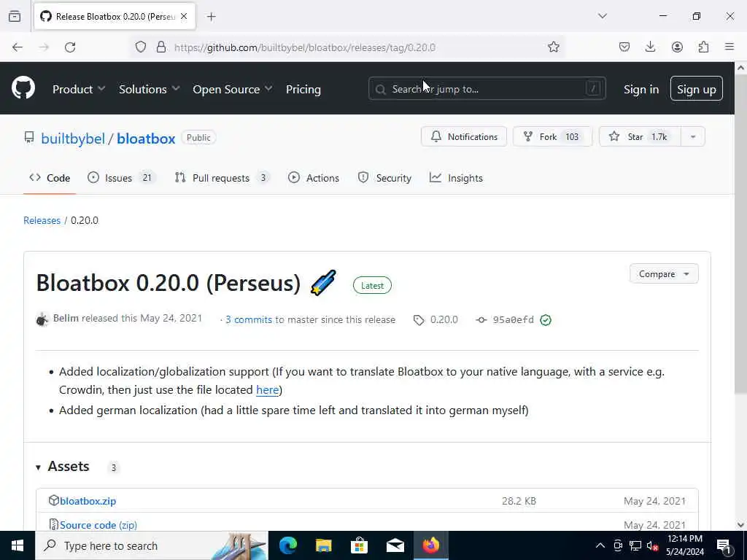The height and width of the screenshot is (560, 747).
Task: Open the star lists dropdown arrow
Action: [693, 136]
